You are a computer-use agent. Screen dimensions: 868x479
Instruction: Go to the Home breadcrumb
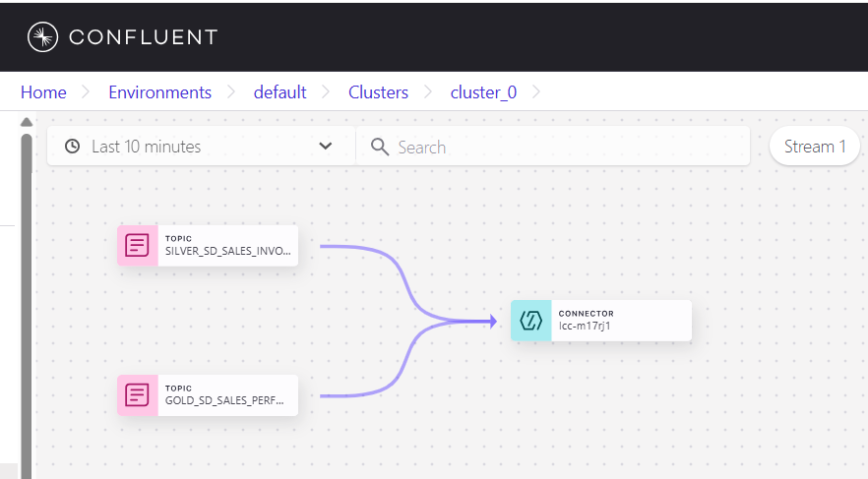point(43,92)
